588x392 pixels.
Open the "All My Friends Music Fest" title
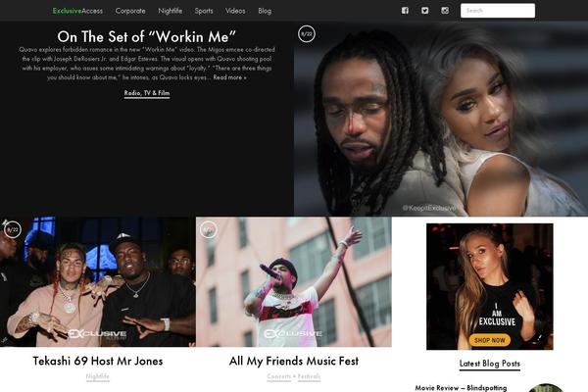(294, 361)
